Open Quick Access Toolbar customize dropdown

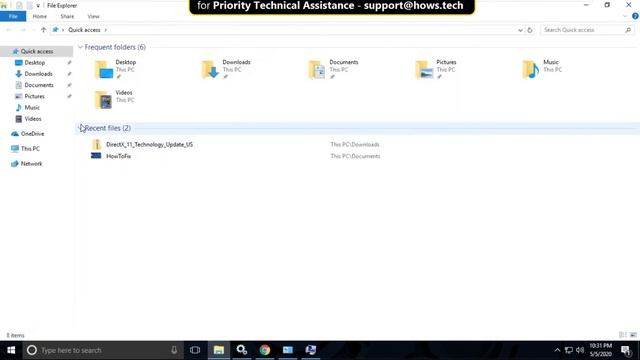point(38,6)
